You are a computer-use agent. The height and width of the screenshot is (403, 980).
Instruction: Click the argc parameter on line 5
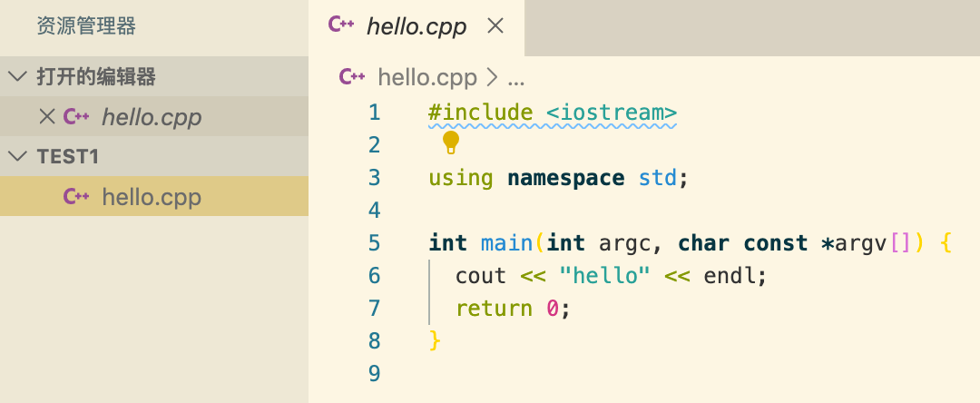click(625, 244)
